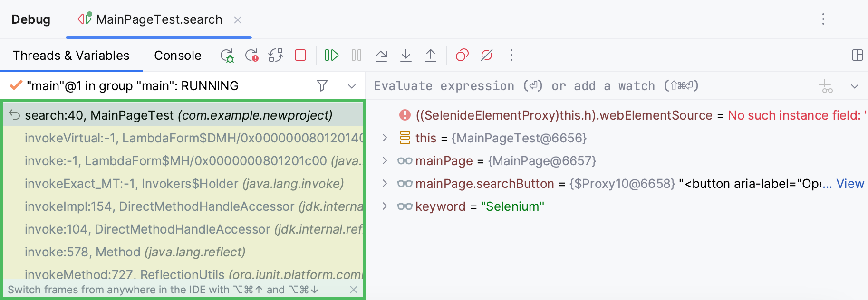868x300 pixels.
Task: Open evaluate expression history dropdown
Action: point(855,86)
